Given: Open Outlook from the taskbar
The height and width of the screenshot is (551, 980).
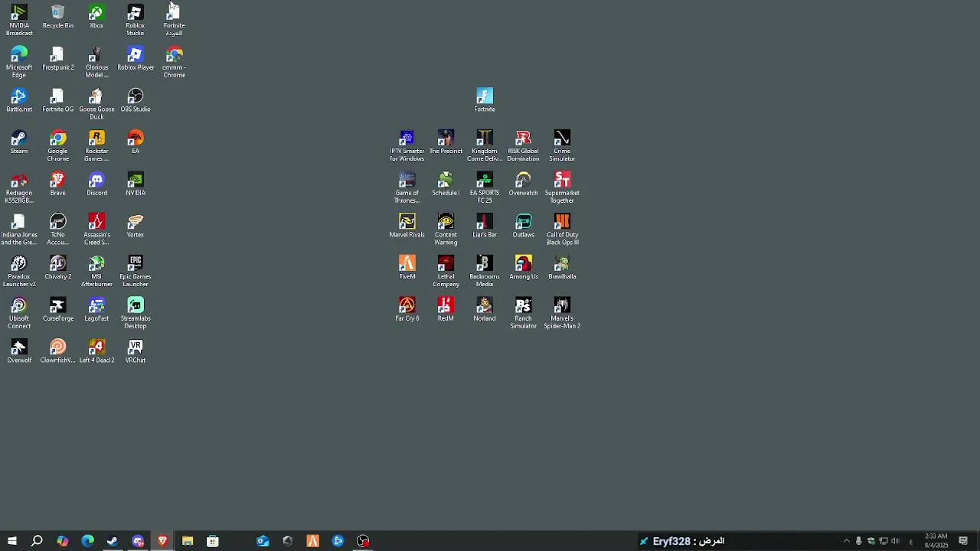Looking at the screenshot, I should point(263,541).
